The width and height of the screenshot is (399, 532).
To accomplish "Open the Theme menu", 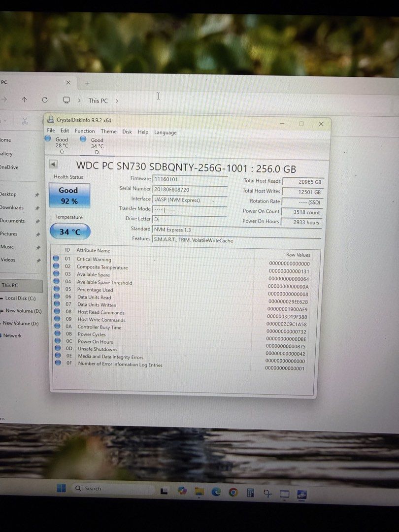I will coord(108,132).
